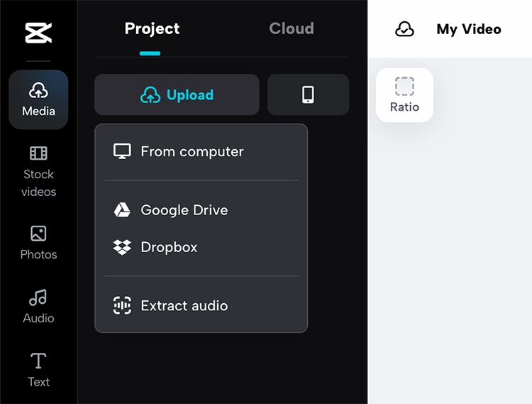This screenshot has height=404, width=532.
Task: Open the Media sidebar panel
Action: pyautogui.click(x=38, y=99)
